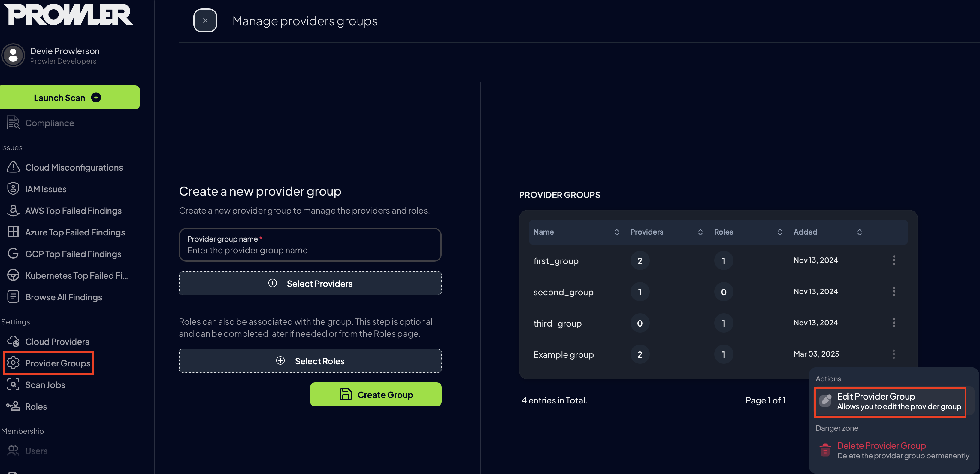Open Cloud Misconfigurations from the sidebar
Viewport: 980px width, 474px height.
pyautogui.click(x=74, y=167)
